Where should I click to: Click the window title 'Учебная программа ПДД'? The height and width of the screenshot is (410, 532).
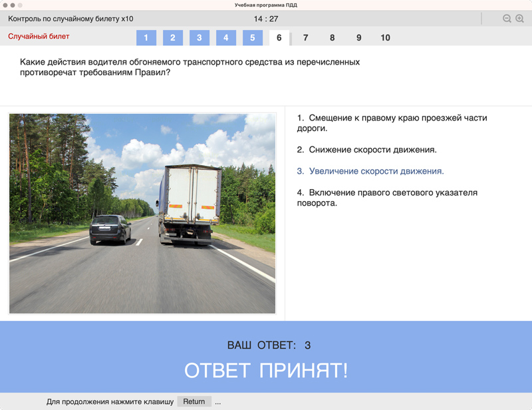(266, 5)
